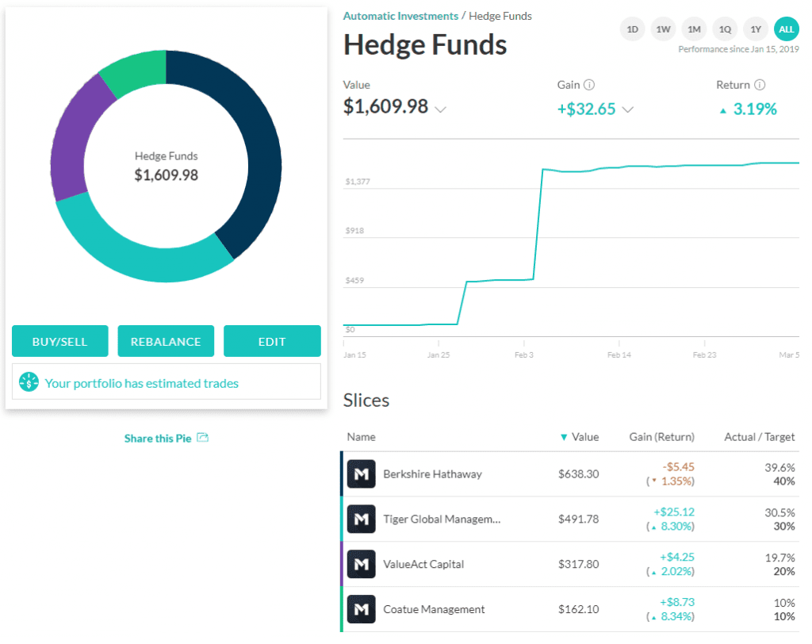This screenshot has height=644, width=812.
Task: Select the 1Q time range
Action: pos(725,29)
